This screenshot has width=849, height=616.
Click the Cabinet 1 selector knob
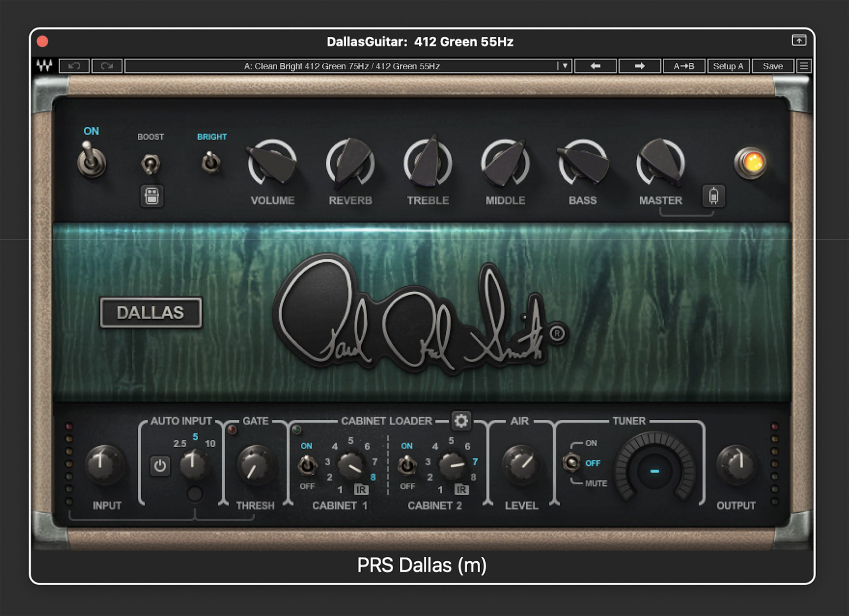point(352,465)
